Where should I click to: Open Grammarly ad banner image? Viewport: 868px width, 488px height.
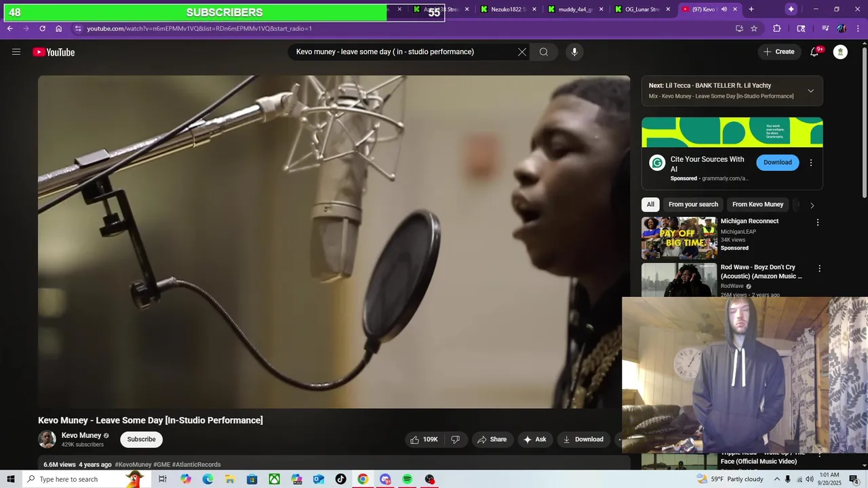732,132
